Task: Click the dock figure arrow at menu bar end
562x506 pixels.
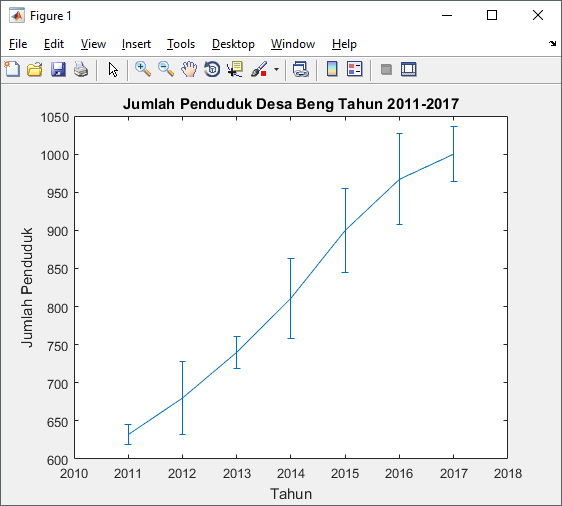Action: [552, 44]
